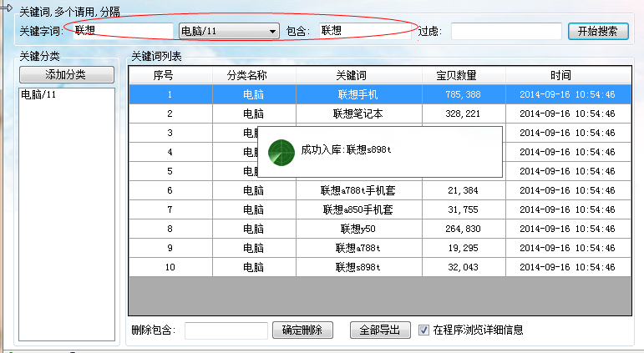Toggle the 在程序浏览详细信息 checkbox
Image resolution: width=644 pixels, height=353 pixels.
[423, 330]
